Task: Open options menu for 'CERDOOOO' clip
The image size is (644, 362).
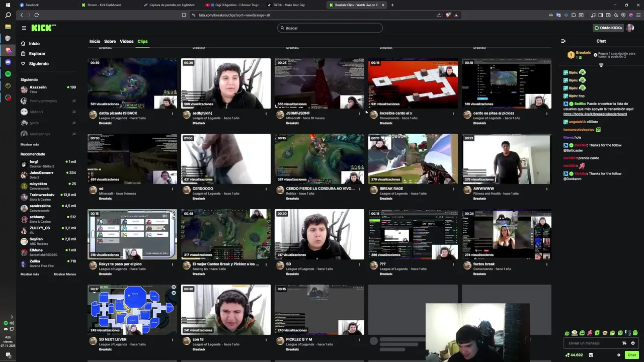Action: pyautogui.click(x=266, y=189)
